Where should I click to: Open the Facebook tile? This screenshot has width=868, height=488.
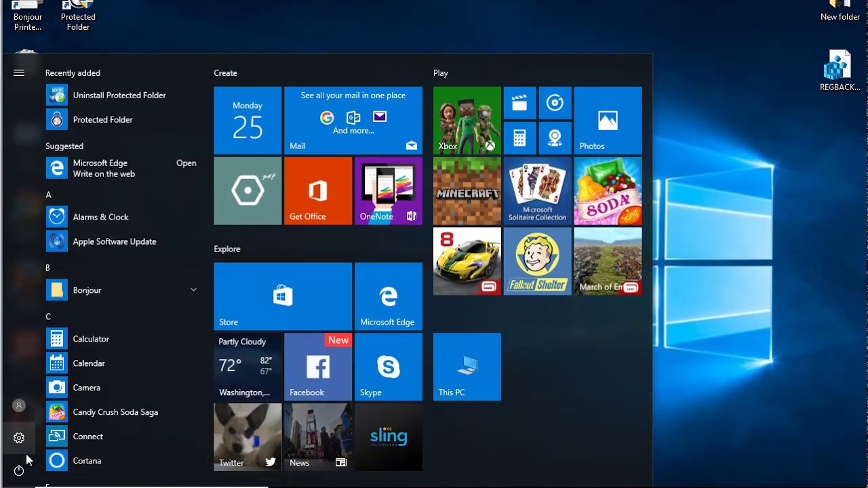click(x=318, y=367)
